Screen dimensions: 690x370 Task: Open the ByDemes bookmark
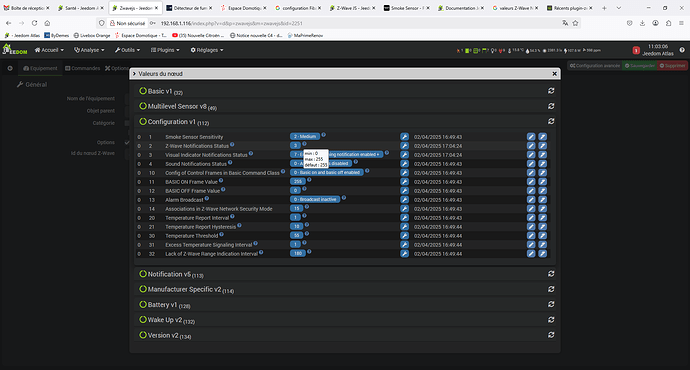56,35
